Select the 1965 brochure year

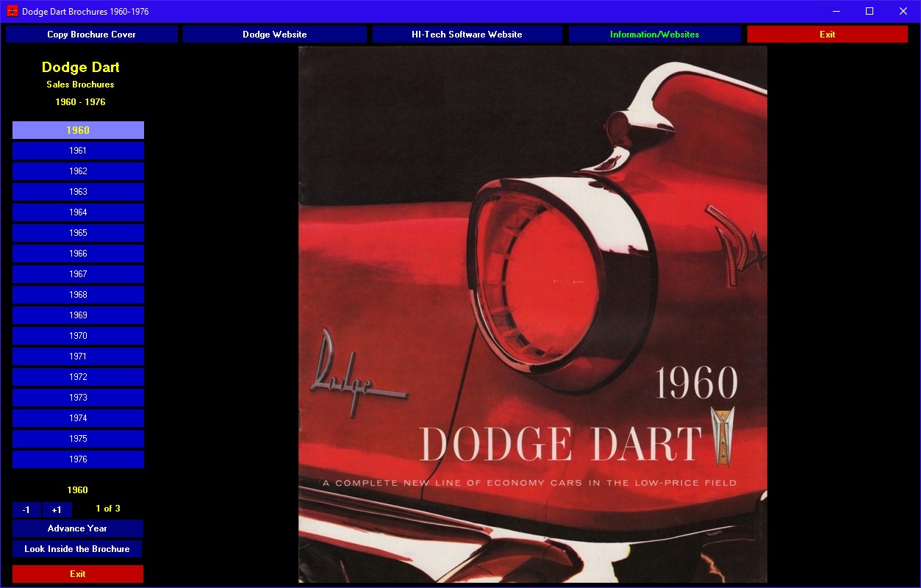(x=78, y=233)
